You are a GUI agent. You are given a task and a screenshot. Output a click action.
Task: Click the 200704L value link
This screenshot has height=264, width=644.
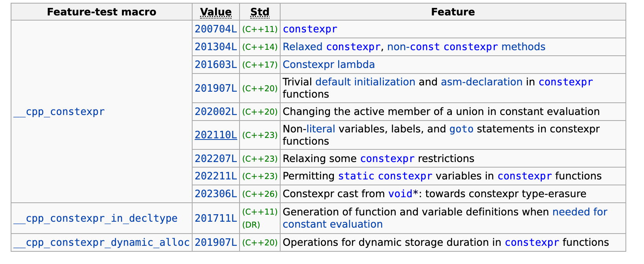point(216,29)
